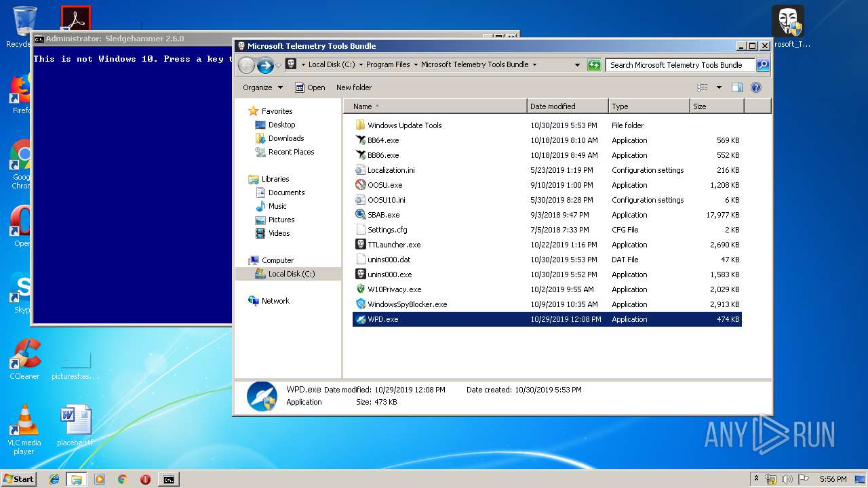
Task: Create a New folder from the toolbar
Action: 354,87
